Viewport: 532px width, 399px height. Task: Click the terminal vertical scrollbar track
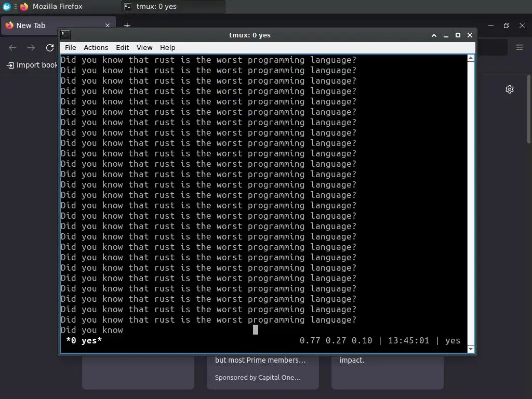pyautogui.click(x=471, y=204)
